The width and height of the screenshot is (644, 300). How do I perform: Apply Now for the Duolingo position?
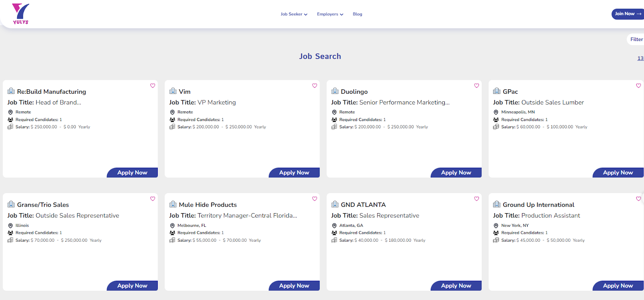click(456, 173)
